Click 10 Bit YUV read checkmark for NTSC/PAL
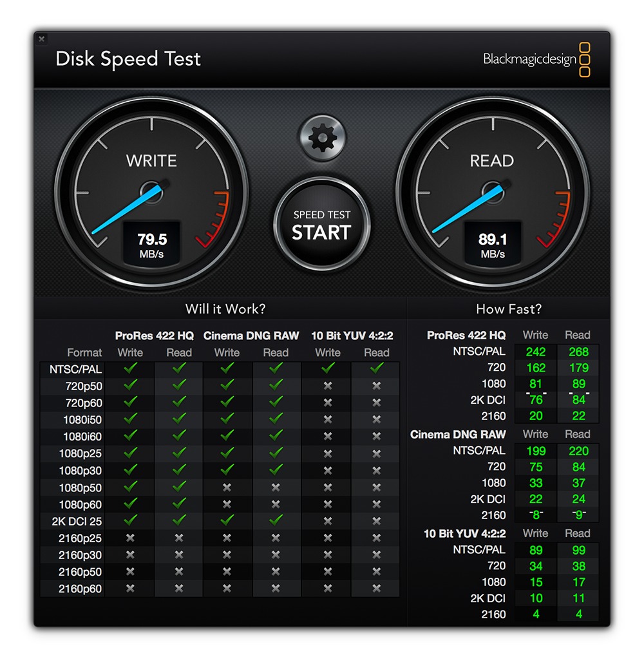This screenshot has height=664, width=644. [376, 368]
